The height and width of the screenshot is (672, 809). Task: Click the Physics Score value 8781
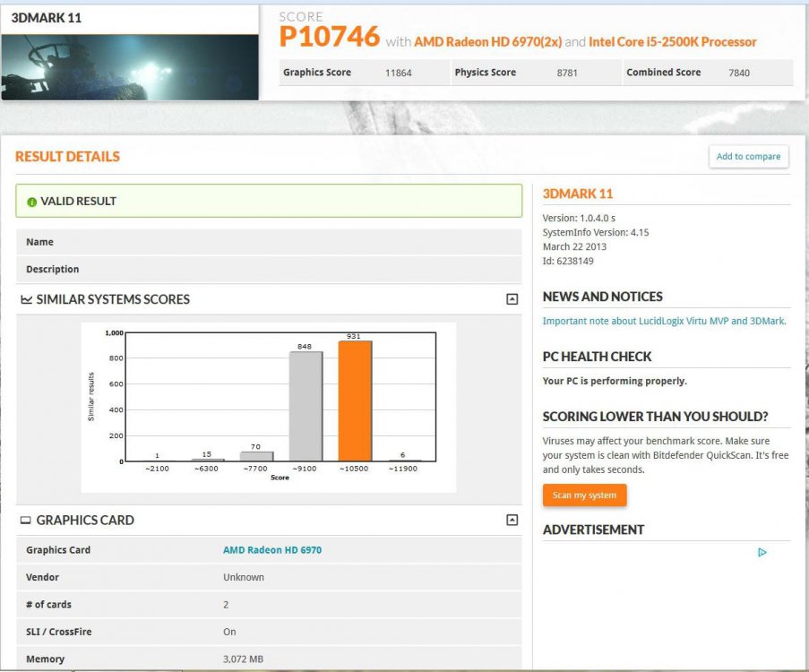(x=567, y=73)
